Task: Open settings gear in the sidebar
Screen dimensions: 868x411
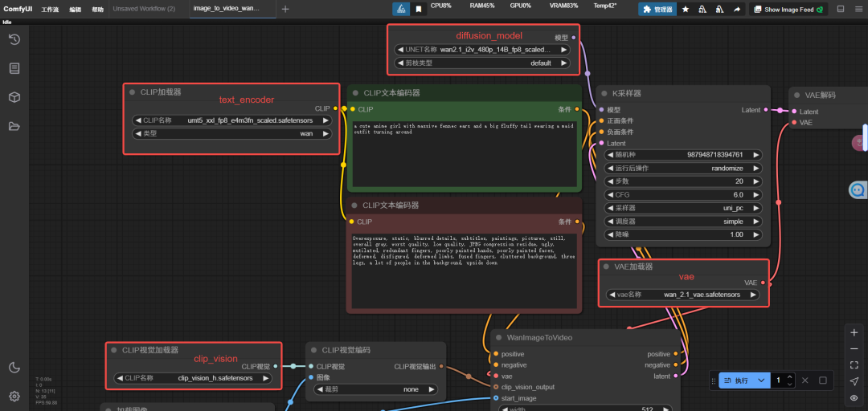Action: point(14,396)
